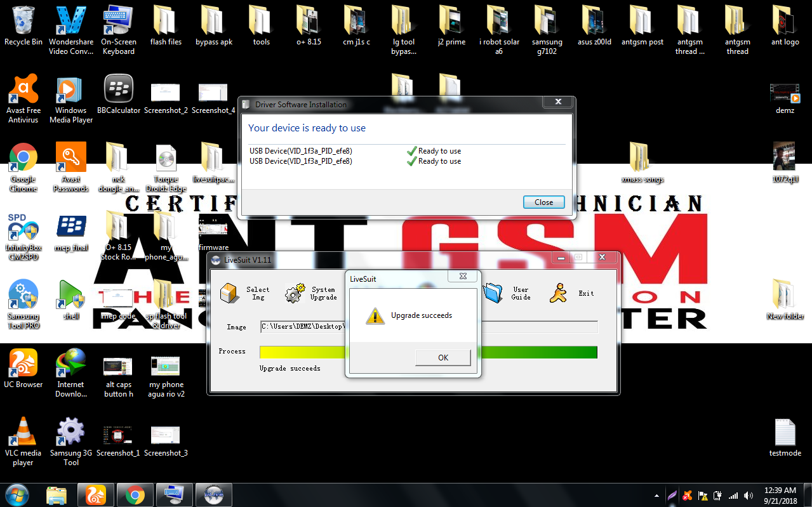Viewport: 812px width, 507px height.
Task: Click the System Upgrade gear icon in LiveSuit
Action: [295, 293]
